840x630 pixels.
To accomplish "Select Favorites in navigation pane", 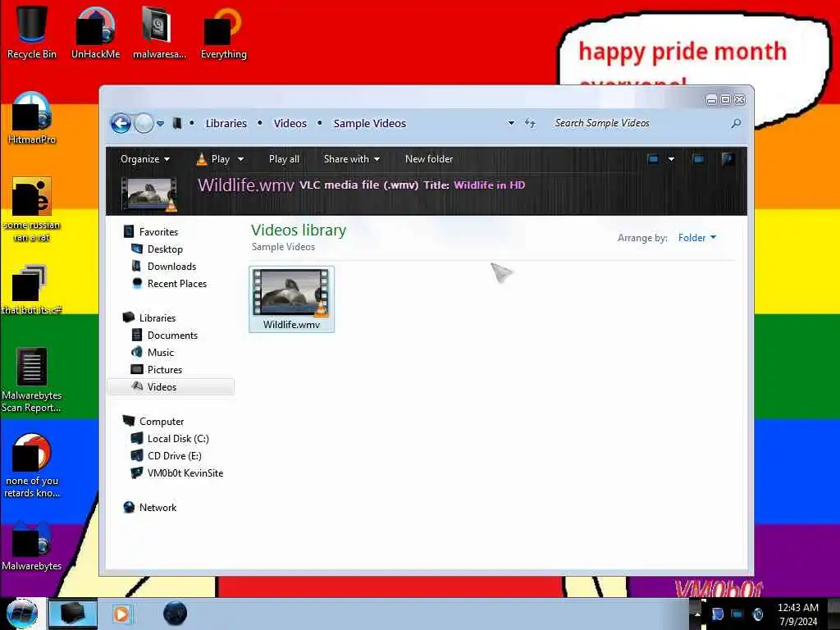I will point(158,231).
